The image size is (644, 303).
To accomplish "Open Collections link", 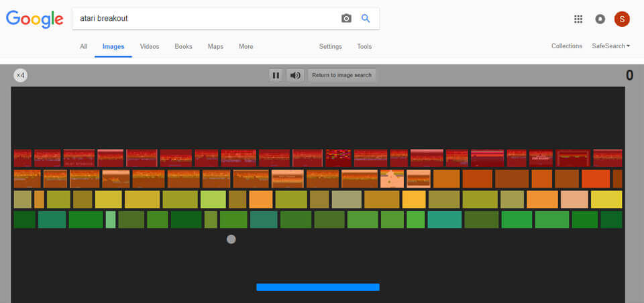I will coord(567,46).
